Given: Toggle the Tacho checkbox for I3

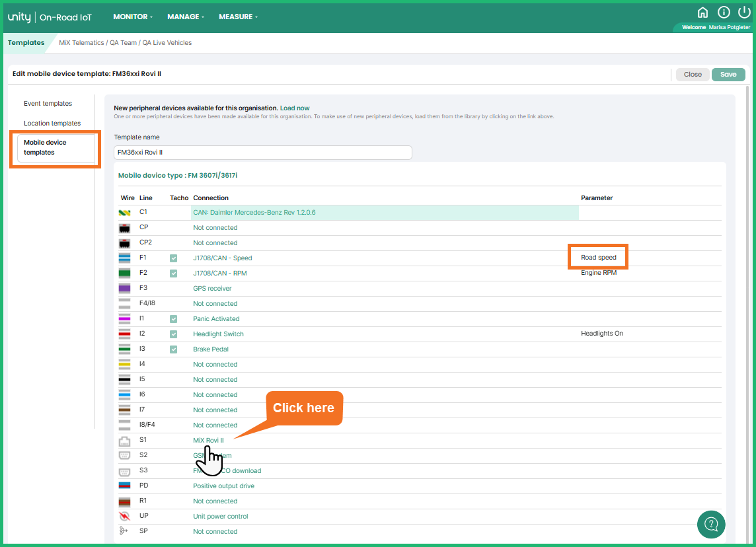Looking at the screenshot, I should pyautogui.click(x=174, y=349).
